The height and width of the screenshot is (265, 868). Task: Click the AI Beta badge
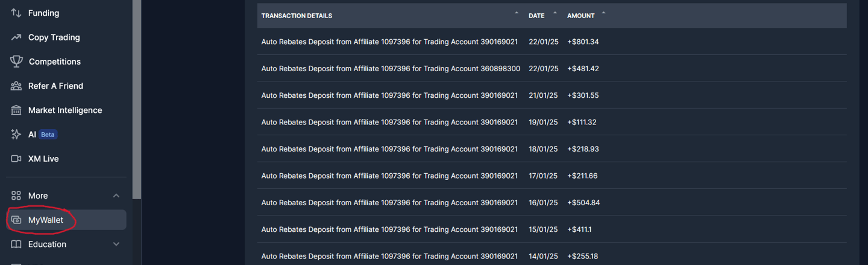click(x=48, y=135)
